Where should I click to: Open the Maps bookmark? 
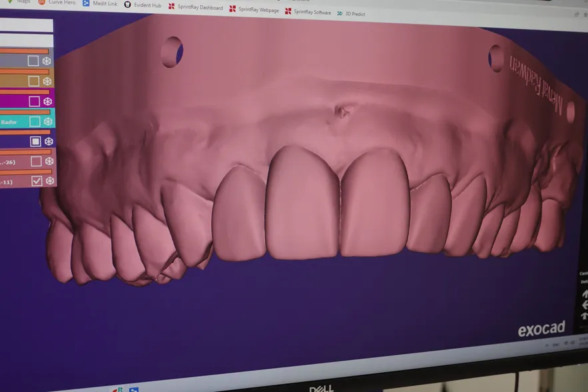(19, 1)
